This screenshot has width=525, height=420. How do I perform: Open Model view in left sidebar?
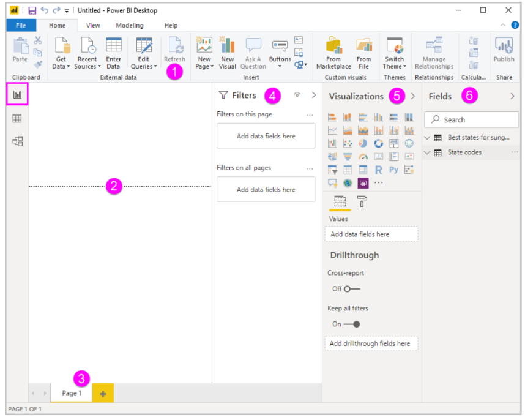tap(17, 141)
